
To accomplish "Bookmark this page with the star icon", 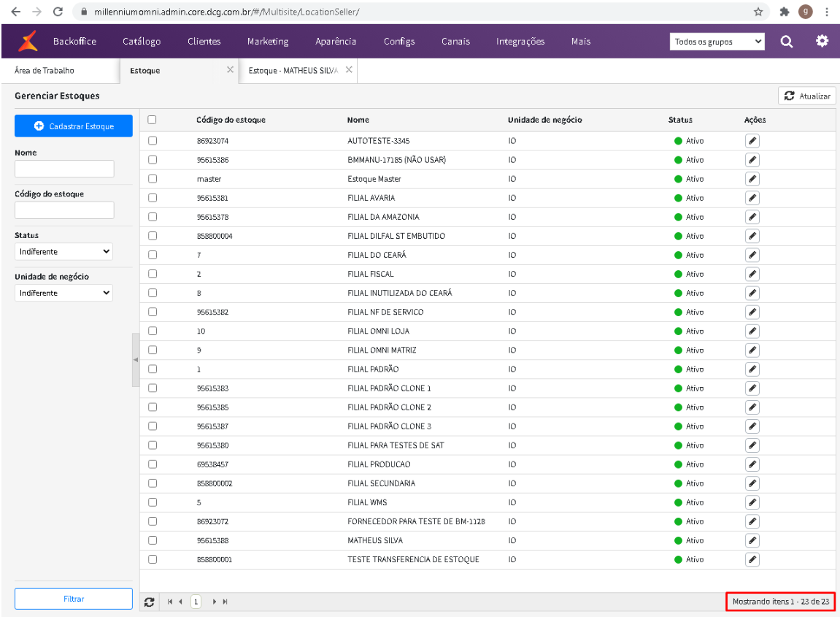I will [x=758, y=12].
